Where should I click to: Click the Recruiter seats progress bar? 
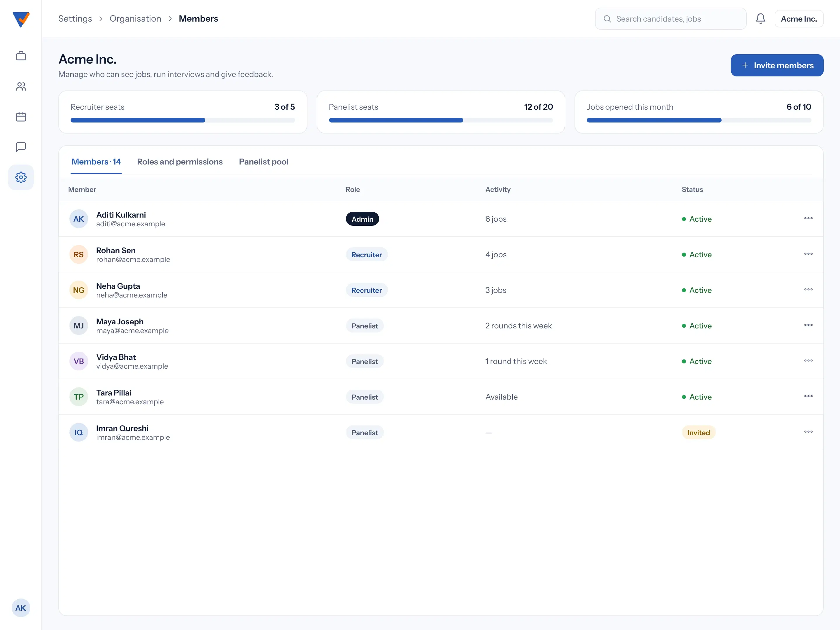pos(183,120)
